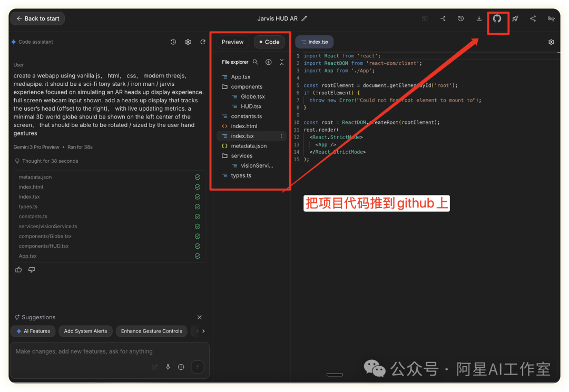Open Code assistant restore history icon
This screenshot has width=569, height=392.
coord(173,42)
